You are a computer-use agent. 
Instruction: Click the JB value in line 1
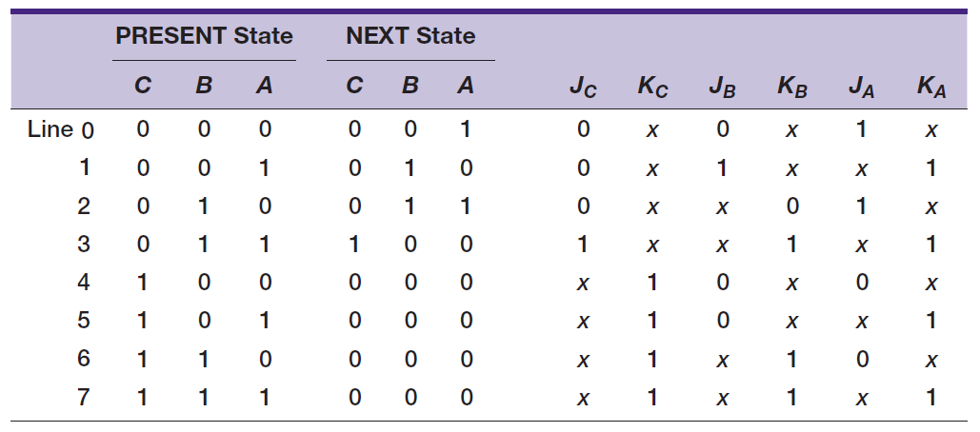(x=722, y=168)
